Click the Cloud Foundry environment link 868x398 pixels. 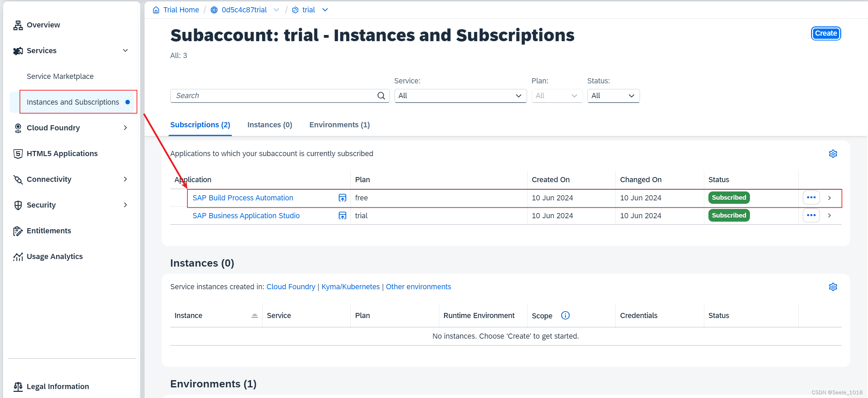(x=291, y=287)
